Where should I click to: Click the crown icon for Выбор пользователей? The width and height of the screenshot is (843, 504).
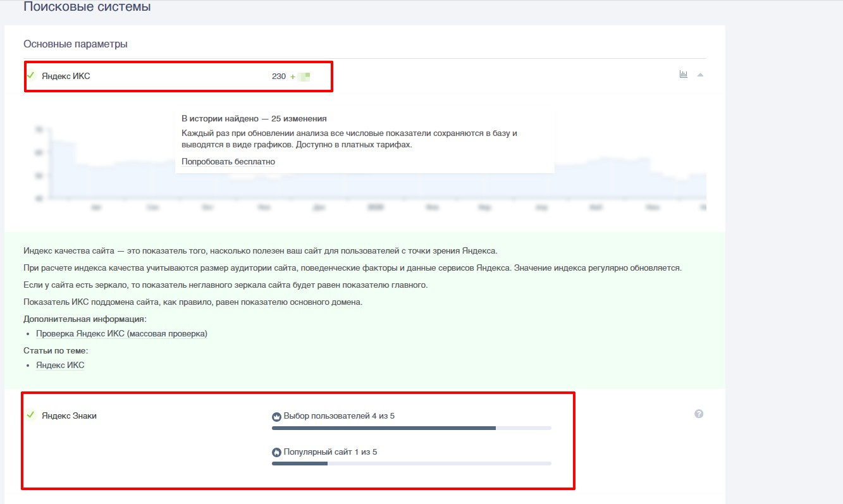click(276, 417)
